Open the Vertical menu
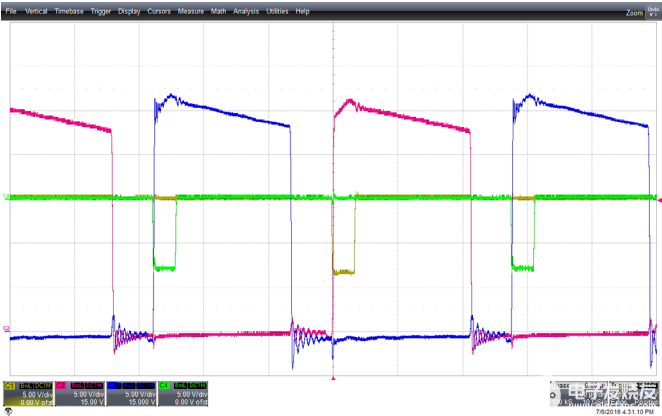The height and width of the screenshot is (416, 662). click(35, 10)
